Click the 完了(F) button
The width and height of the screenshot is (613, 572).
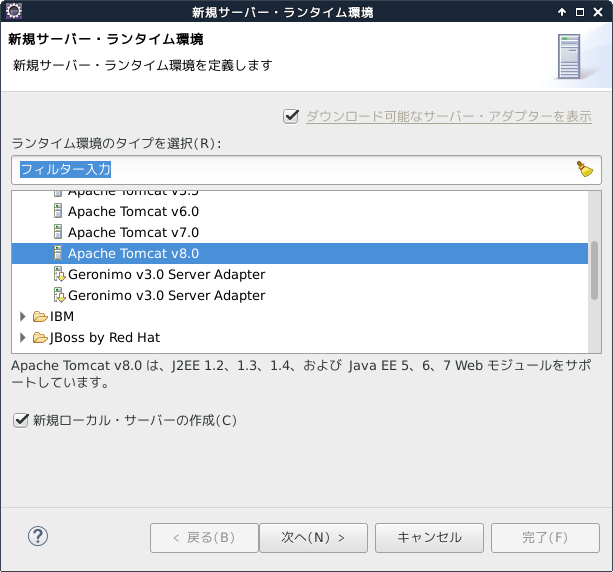click(545, 538)
